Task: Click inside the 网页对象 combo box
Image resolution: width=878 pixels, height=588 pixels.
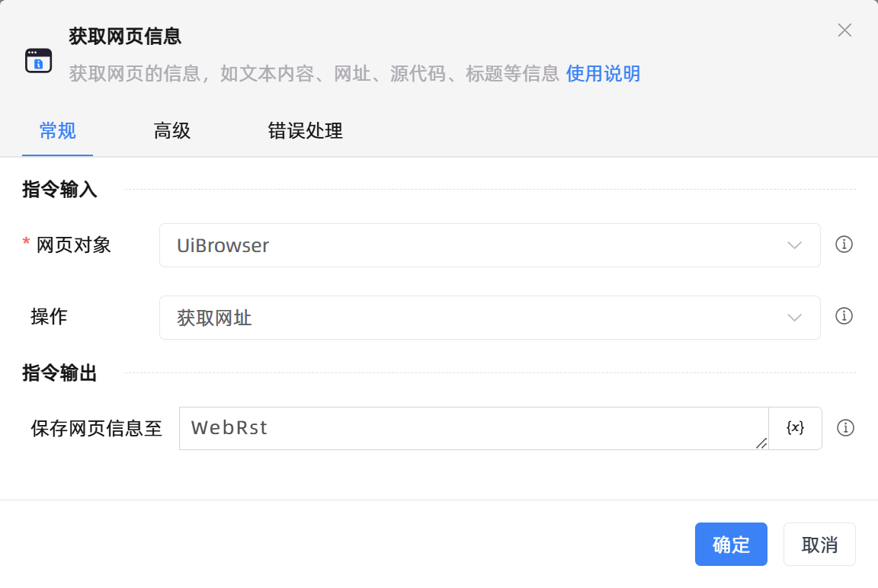Action: [457, 245]
